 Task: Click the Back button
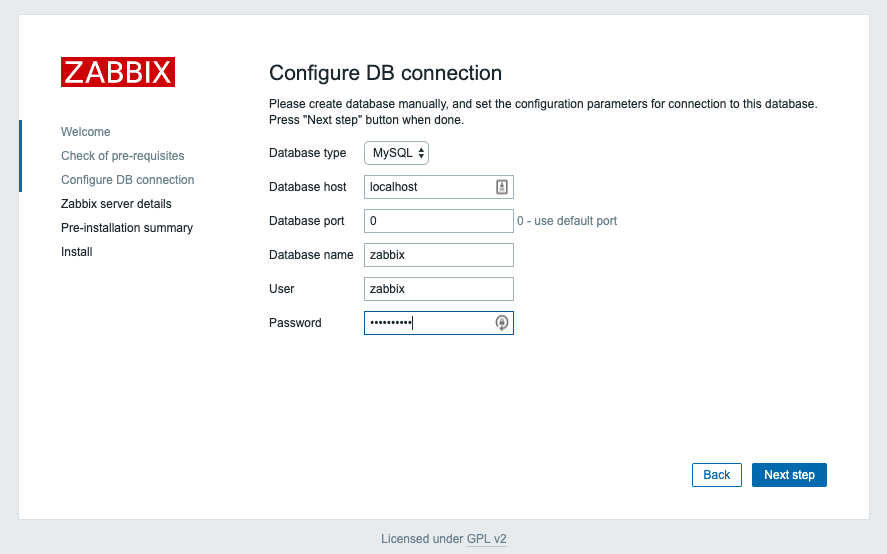[x=717, y=475]
